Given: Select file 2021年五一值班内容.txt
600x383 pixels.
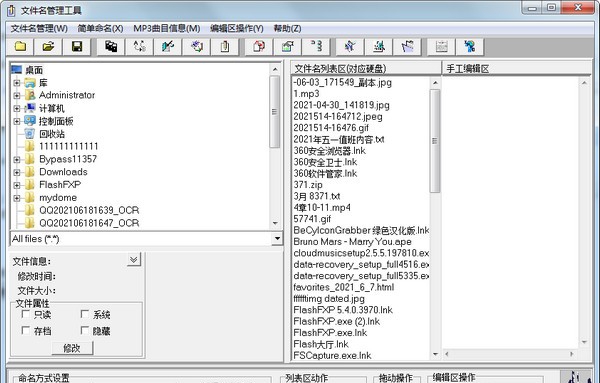Looking at the screenshot, I should click(339, 139).
